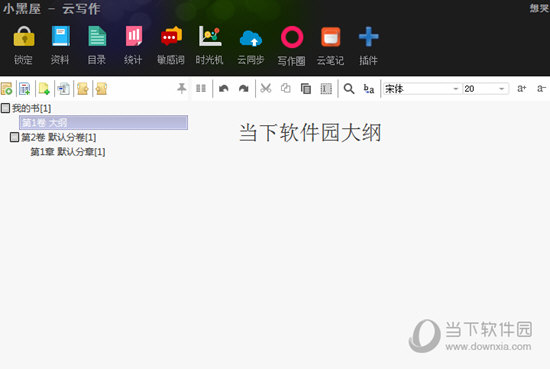Click the add volume icon with green plus
The image size is (550, 369).
click(x=25, y=89)
